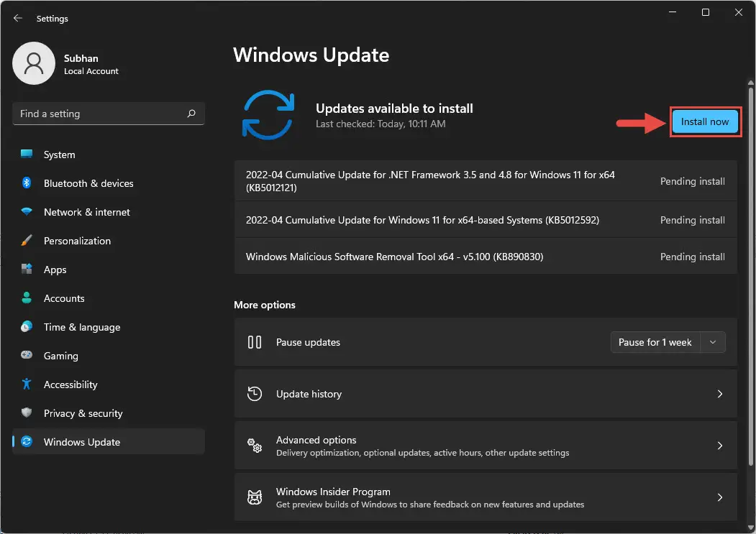Maximize the Settings window

706,12
